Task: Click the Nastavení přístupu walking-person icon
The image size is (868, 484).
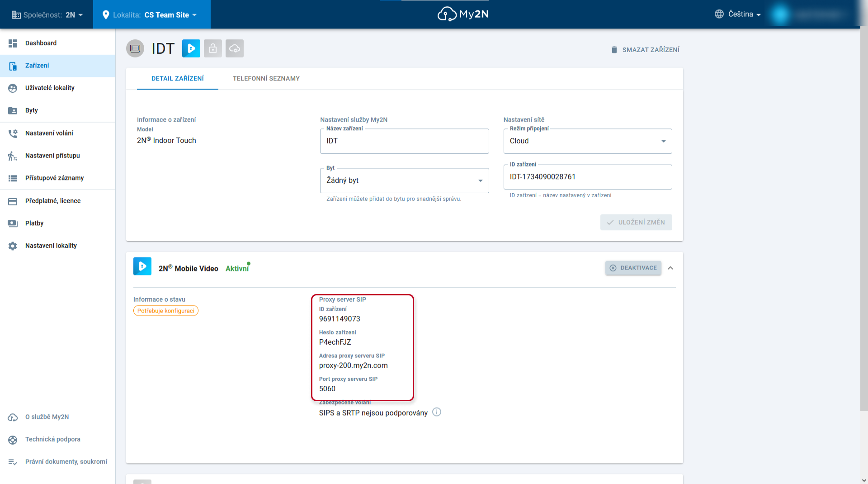Action: [x=13, y=156]
